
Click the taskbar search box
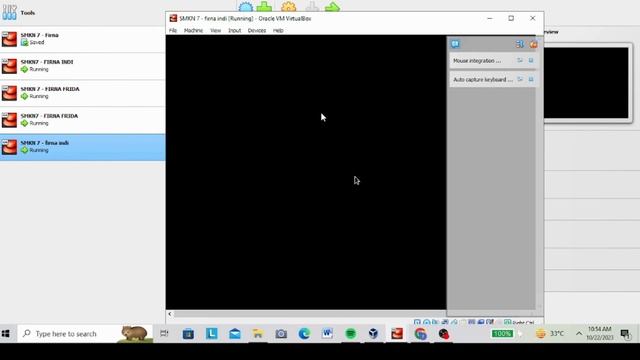point(85,334)
